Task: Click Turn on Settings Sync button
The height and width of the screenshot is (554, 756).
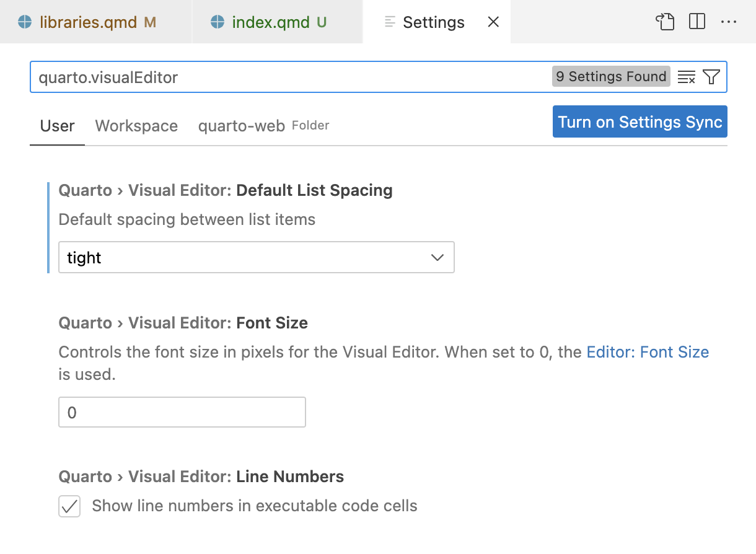Action: [x=640, y=122]
